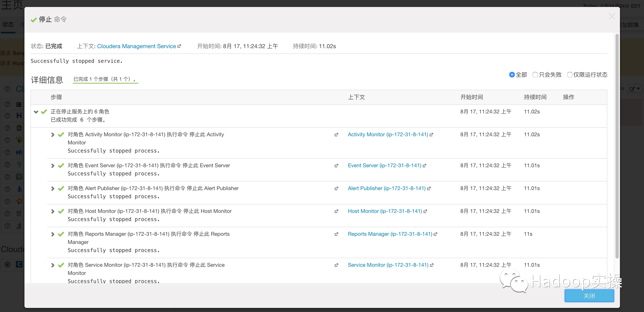Image resolution: width=644 pixels, height=312 pixels.
Task: Expand the Reports Manager stop step
Action: (53, 234)
